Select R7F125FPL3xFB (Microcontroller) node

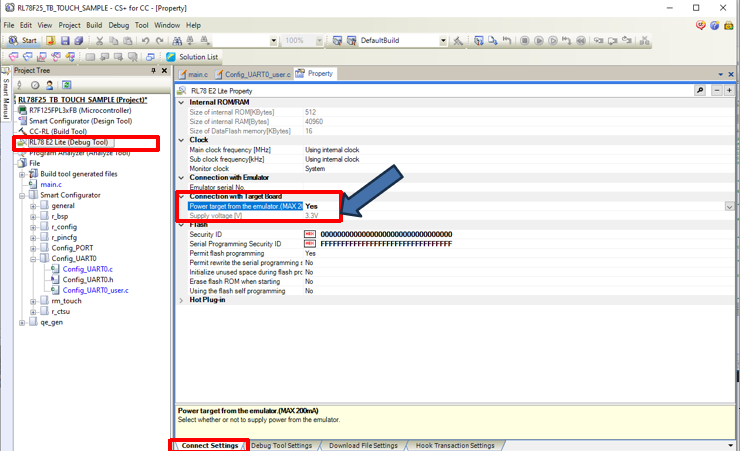coord(80,110)
